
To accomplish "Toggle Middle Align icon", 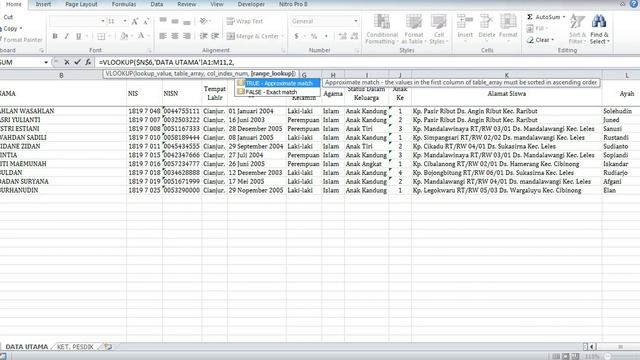I will pyautogui.click(x=175, y=21).
